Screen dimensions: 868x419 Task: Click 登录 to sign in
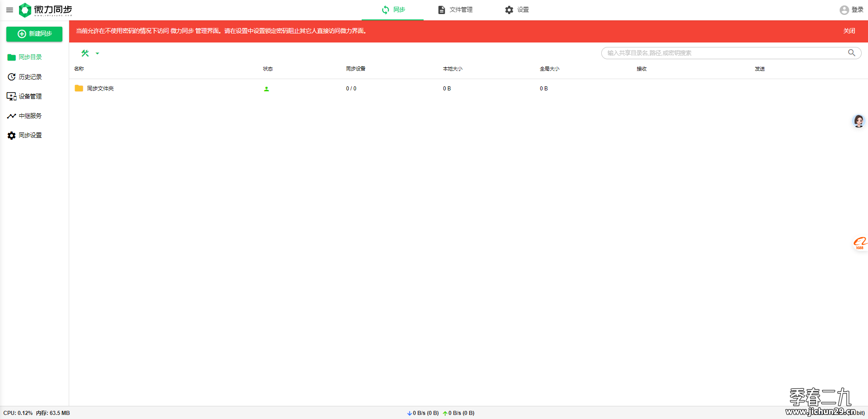tap(851, 10)
